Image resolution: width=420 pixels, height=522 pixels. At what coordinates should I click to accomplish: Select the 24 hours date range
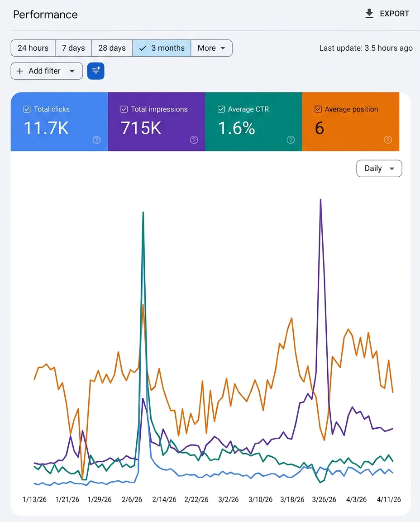33,48
